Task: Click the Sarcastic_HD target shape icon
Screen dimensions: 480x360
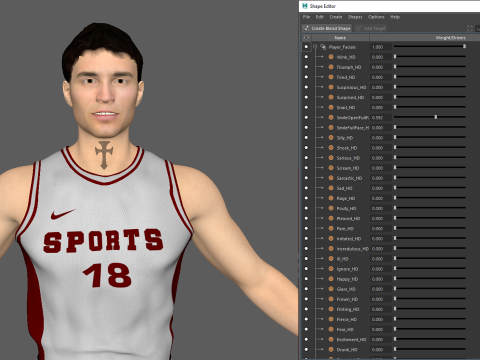Action: tap(331, 178)
